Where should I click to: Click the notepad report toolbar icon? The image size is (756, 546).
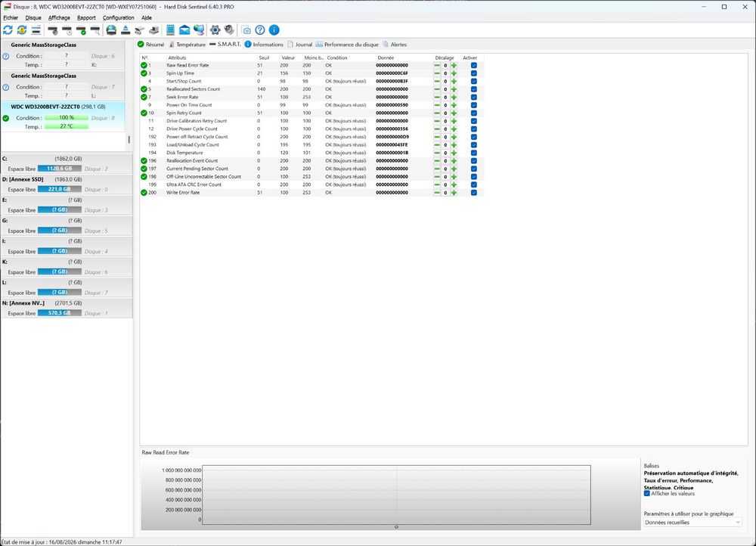click(x=170, y=30)
